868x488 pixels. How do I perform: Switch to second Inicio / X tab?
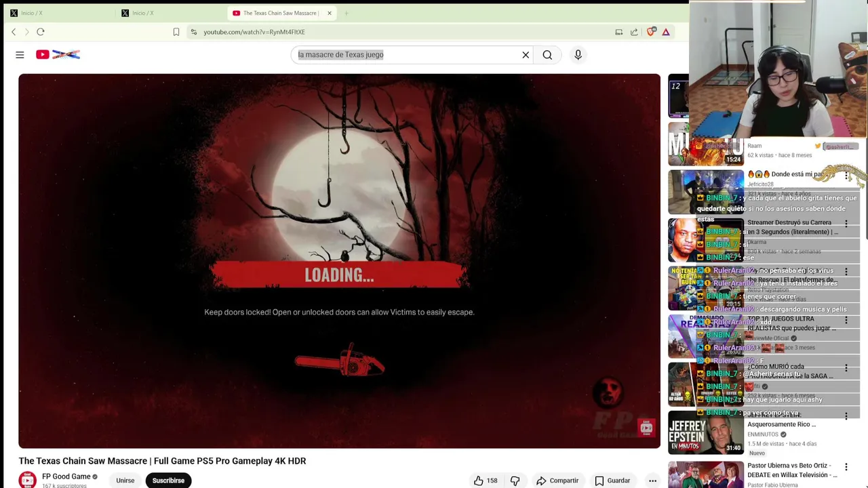tap(169, 13)
